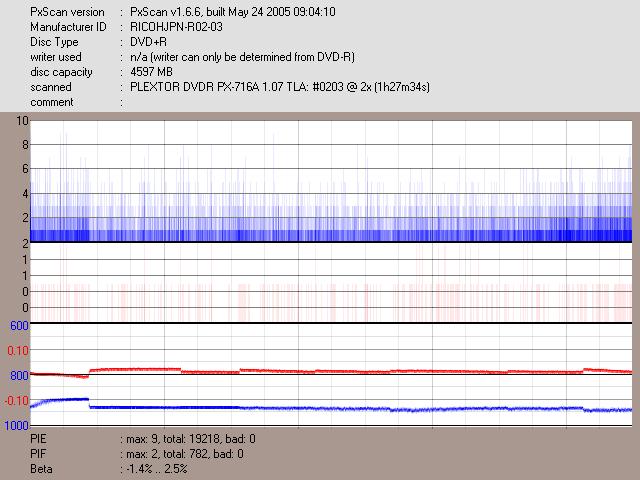
Task: Select the PIF summary label
Action: (38, 454)
